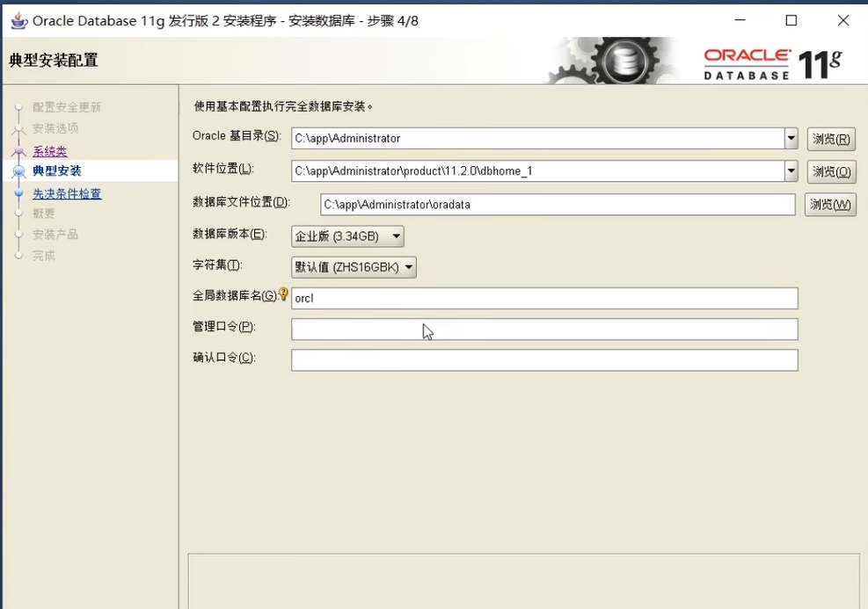Minimize the Oracle installer window

740,20
